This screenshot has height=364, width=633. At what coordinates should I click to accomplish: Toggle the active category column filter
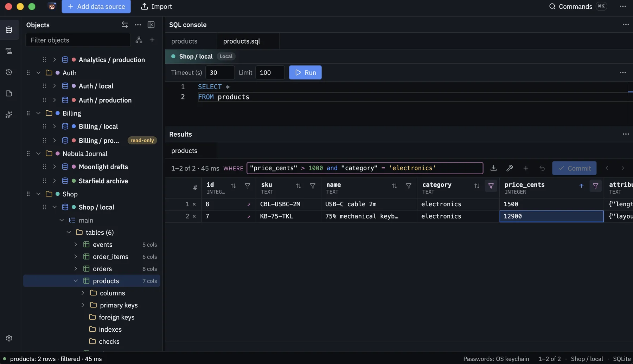[491, 186]
